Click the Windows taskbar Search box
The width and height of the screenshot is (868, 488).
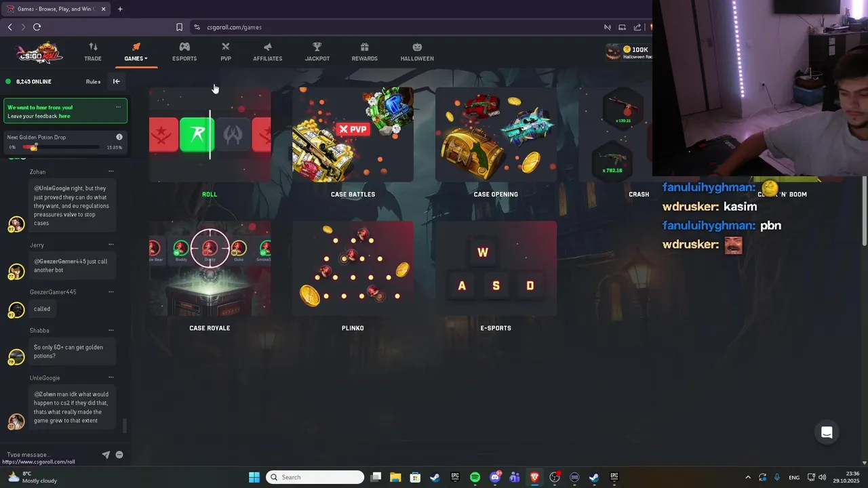tap(315, 477)
